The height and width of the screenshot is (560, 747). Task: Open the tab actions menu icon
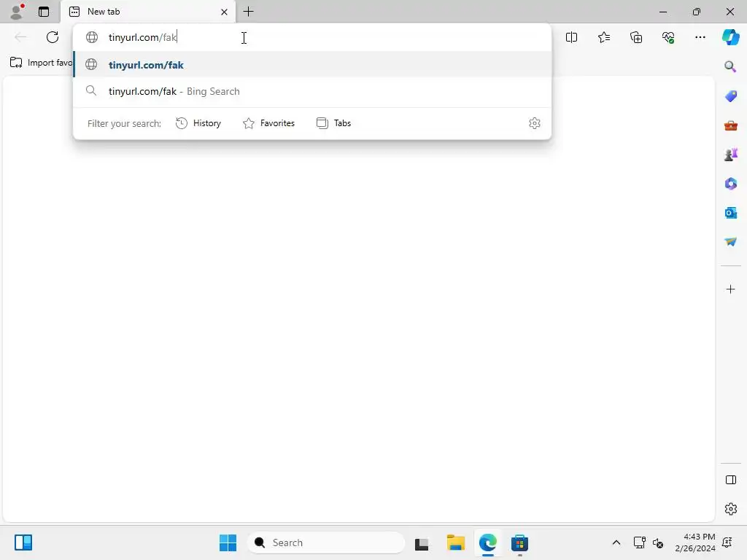tap(44, 12)
